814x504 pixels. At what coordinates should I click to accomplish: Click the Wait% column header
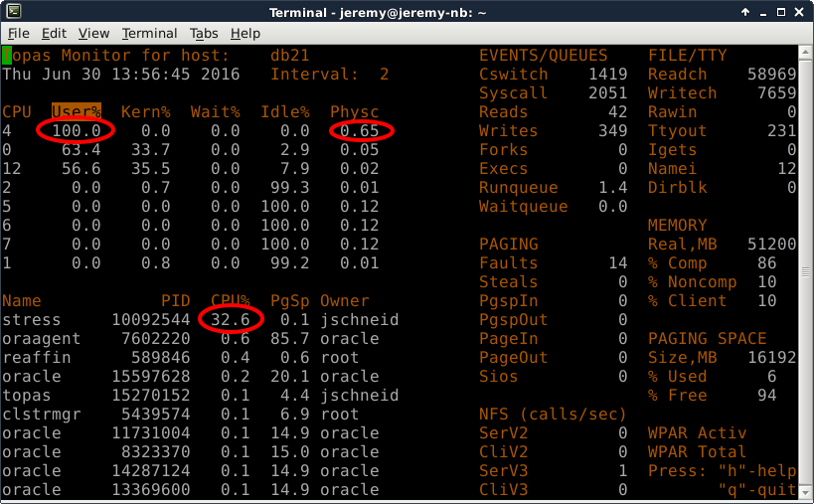point(216,111)
